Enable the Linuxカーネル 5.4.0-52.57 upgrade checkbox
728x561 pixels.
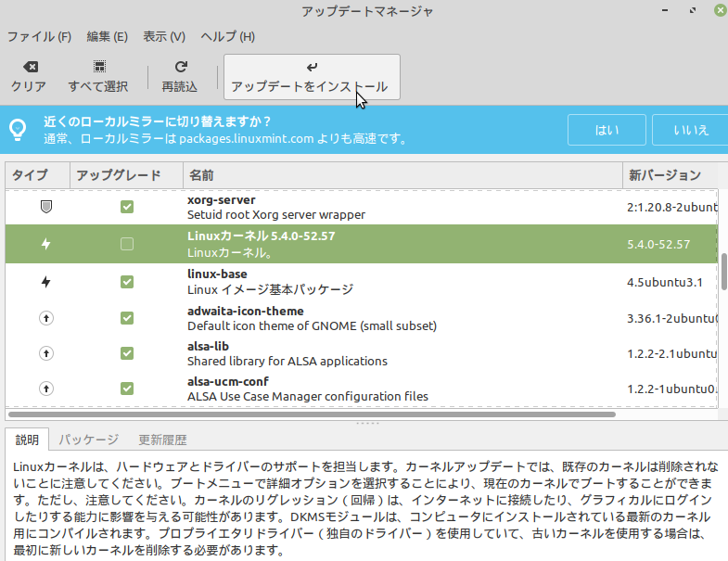tap(127, 244)
